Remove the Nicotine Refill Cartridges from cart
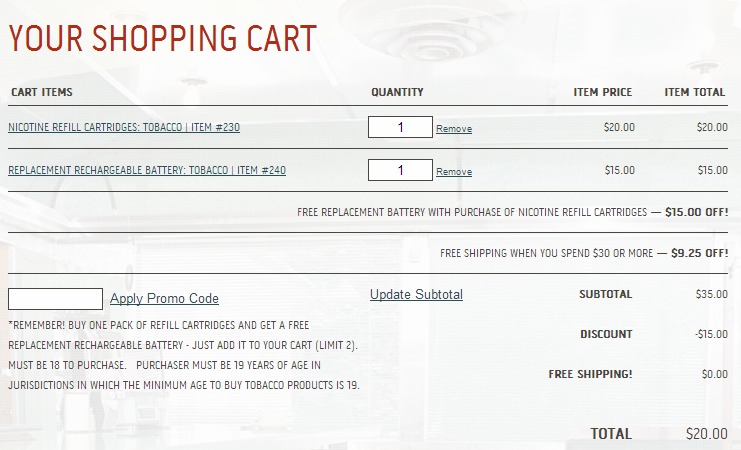 [454, 129]
